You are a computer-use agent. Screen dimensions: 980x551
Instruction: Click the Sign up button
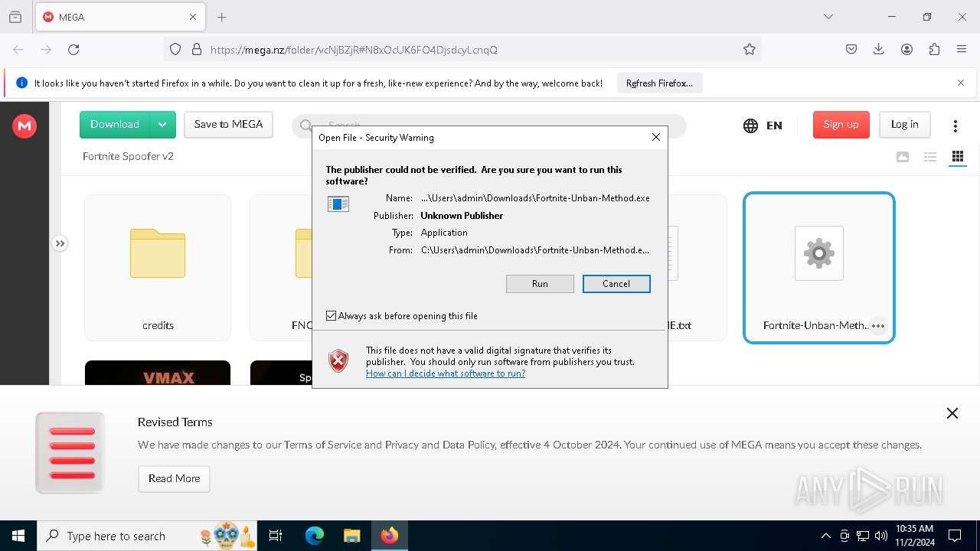(841, 125)
